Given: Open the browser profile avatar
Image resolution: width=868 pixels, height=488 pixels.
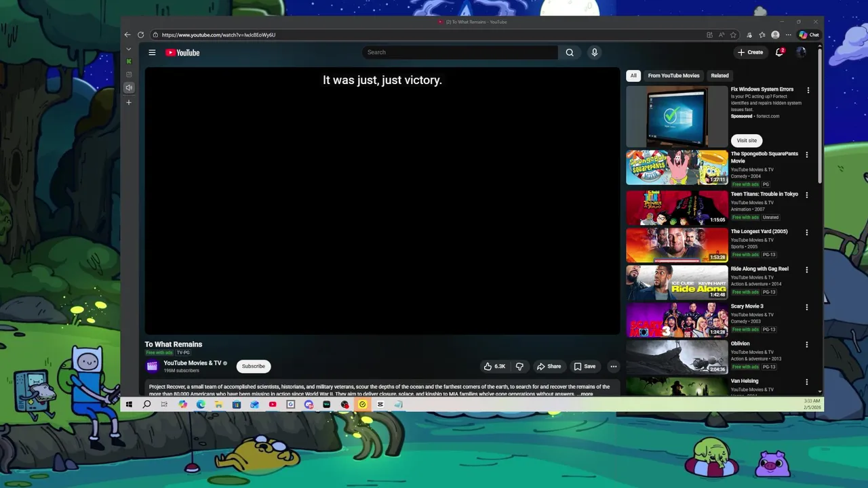Looking at the screenshot, I should (775, 35).
